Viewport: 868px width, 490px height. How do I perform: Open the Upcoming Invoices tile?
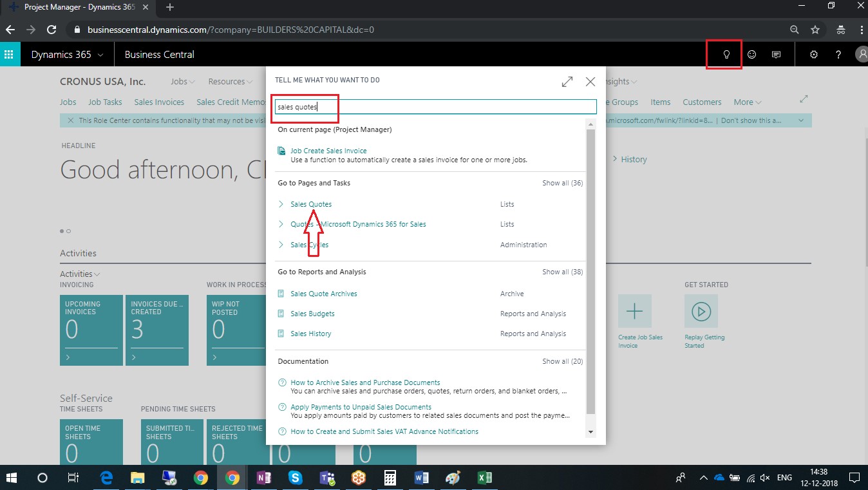point(91,330)
